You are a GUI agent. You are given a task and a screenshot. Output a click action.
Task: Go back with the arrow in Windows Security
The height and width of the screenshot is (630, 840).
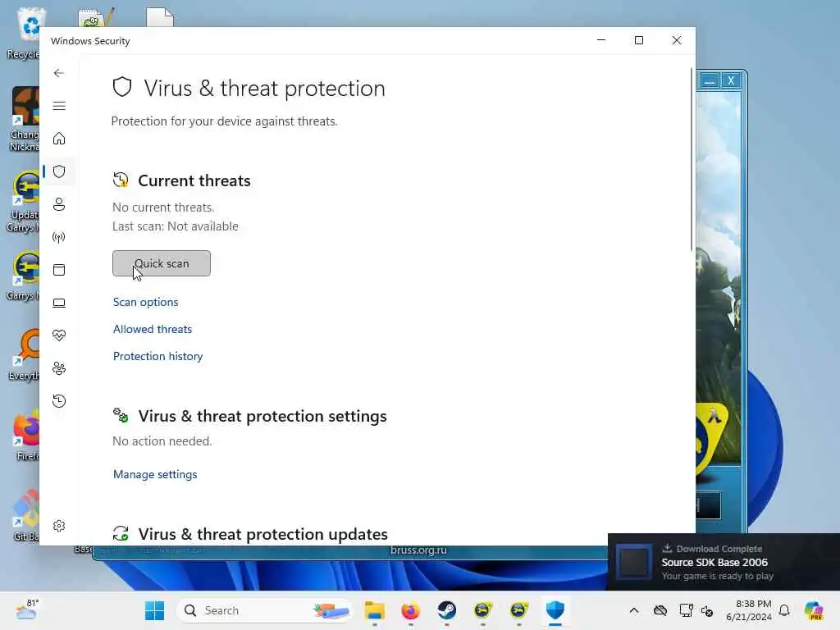point(59,73)
